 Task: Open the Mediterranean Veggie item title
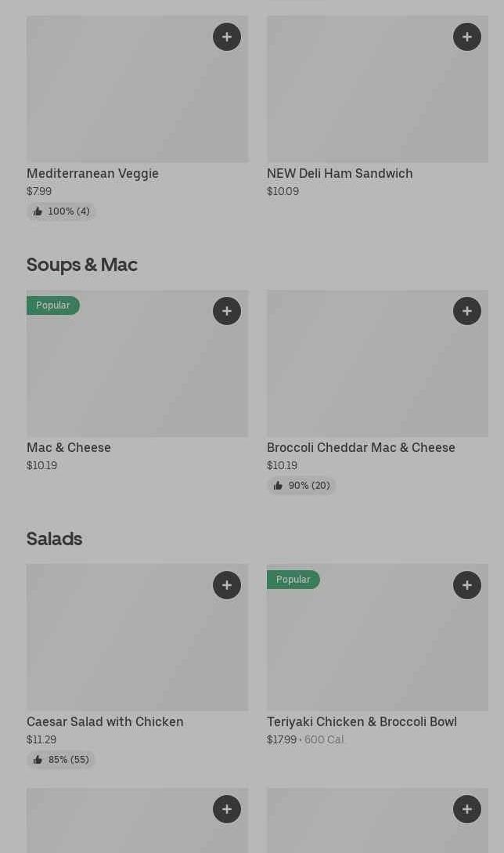coord(92,174)
